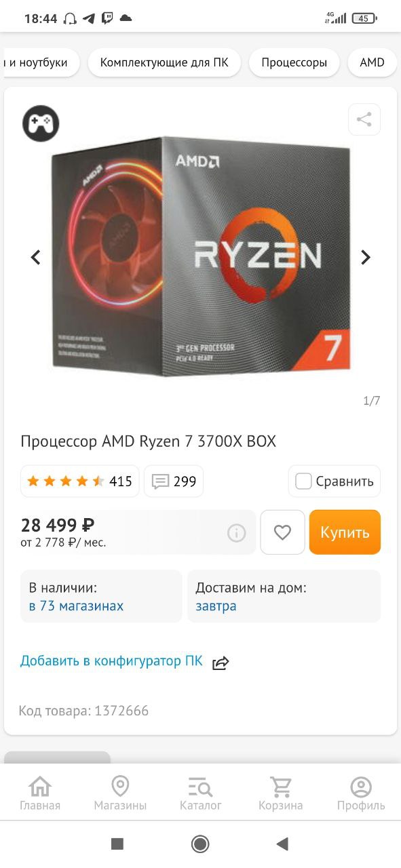The image size is (401, 868).
Task: Tap the share icon above product image
Action: [x=364, y=120]
